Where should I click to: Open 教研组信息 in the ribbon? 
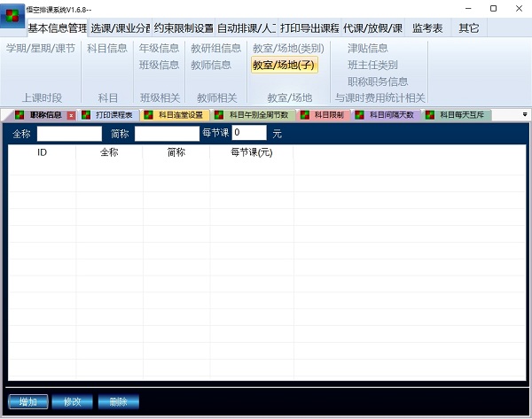pos(216,49)
